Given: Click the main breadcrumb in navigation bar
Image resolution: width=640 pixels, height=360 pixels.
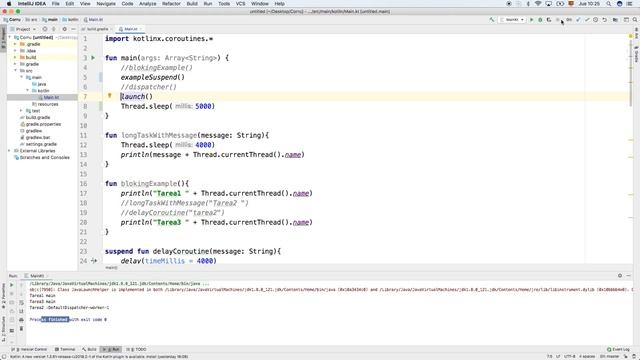Looking at the screenshot, I should tap(50, 20).
